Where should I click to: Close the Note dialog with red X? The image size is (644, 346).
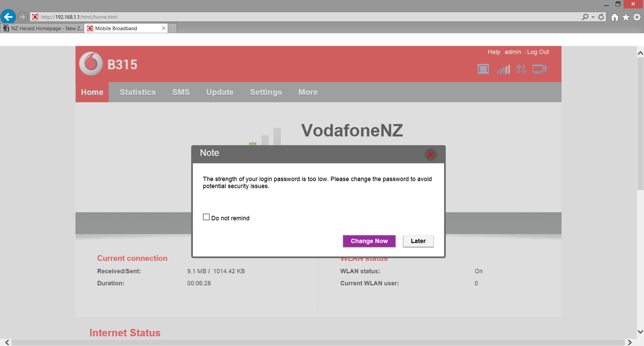click(431, 155)
